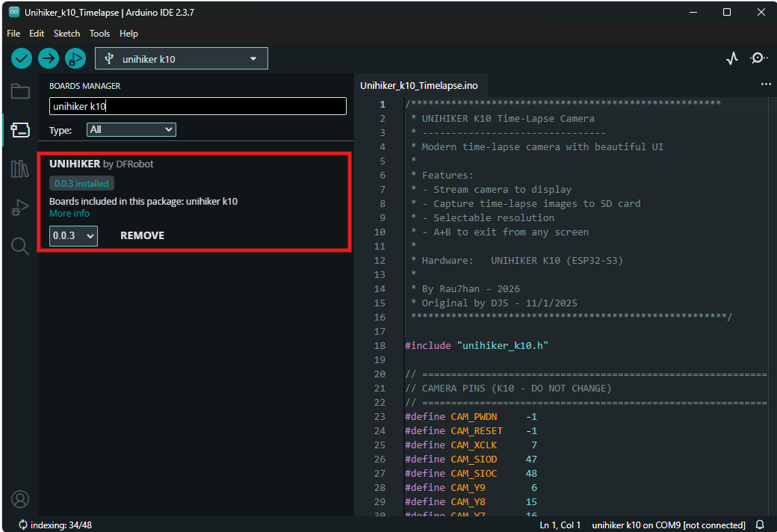
Task: Click the '#define CAM_RESET' code line
Action: pos(471,431)
